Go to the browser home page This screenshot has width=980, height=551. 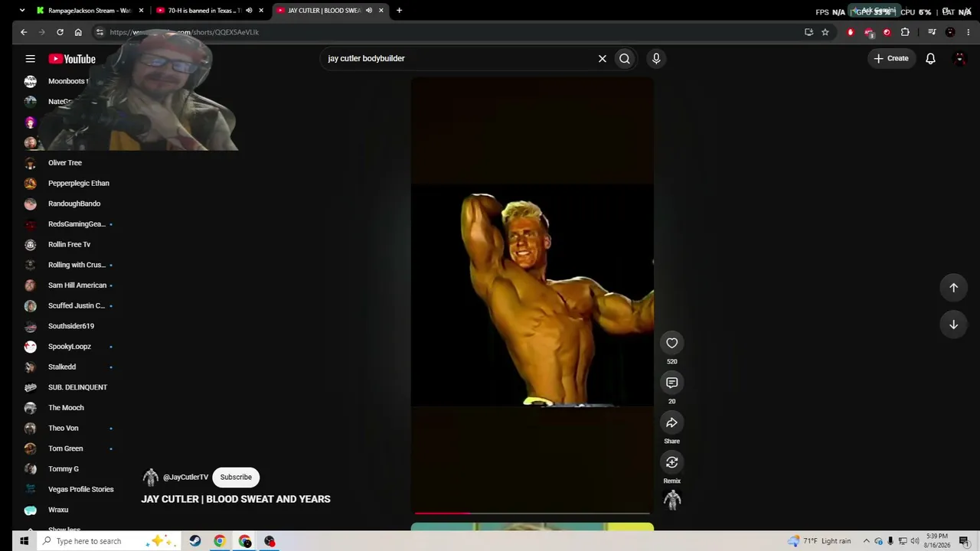coord(78,32)
